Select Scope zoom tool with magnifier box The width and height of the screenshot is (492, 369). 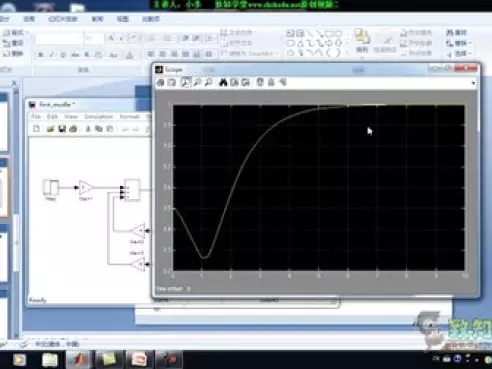186,82
